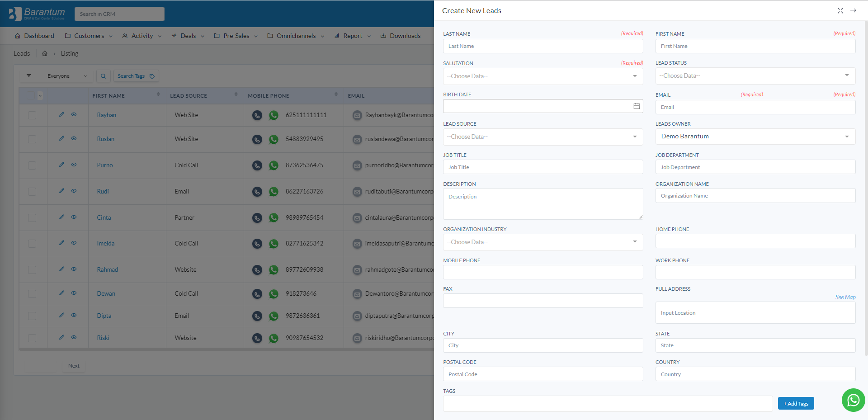868x420 pixels.
Task: Expand the Create New Leads panel fullscreen
Action: pyautogui.click(x=840, y=10)
